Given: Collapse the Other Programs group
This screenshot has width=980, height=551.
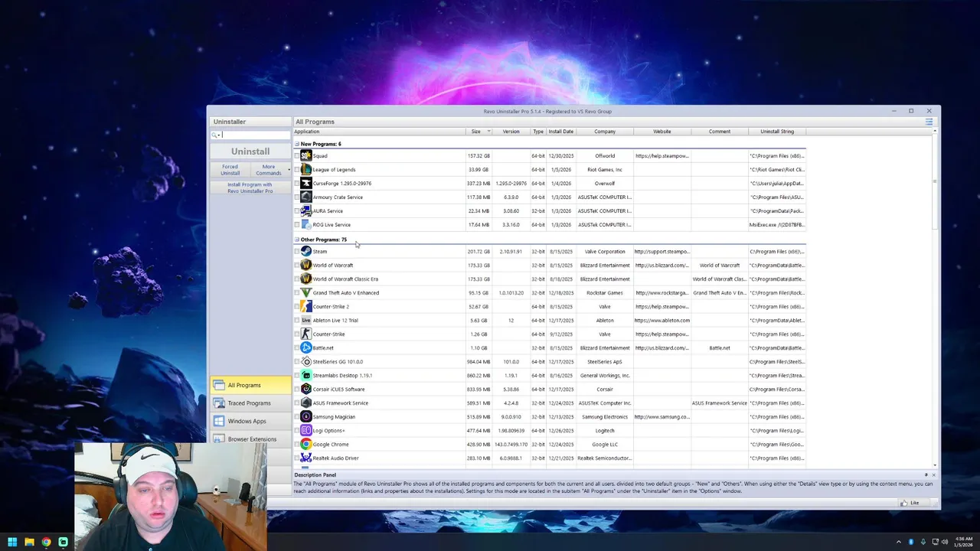Looking at the screenshot, I should tap(297, 240).
